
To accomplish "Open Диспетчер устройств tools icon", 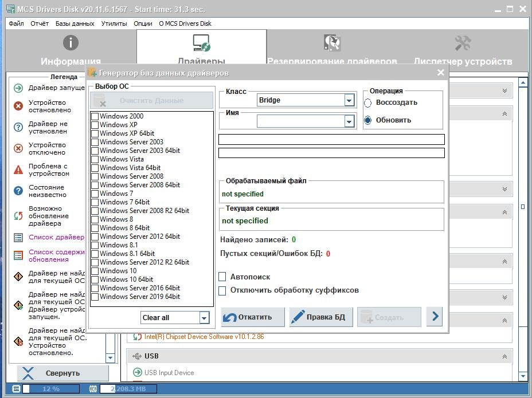I will 463,43.
